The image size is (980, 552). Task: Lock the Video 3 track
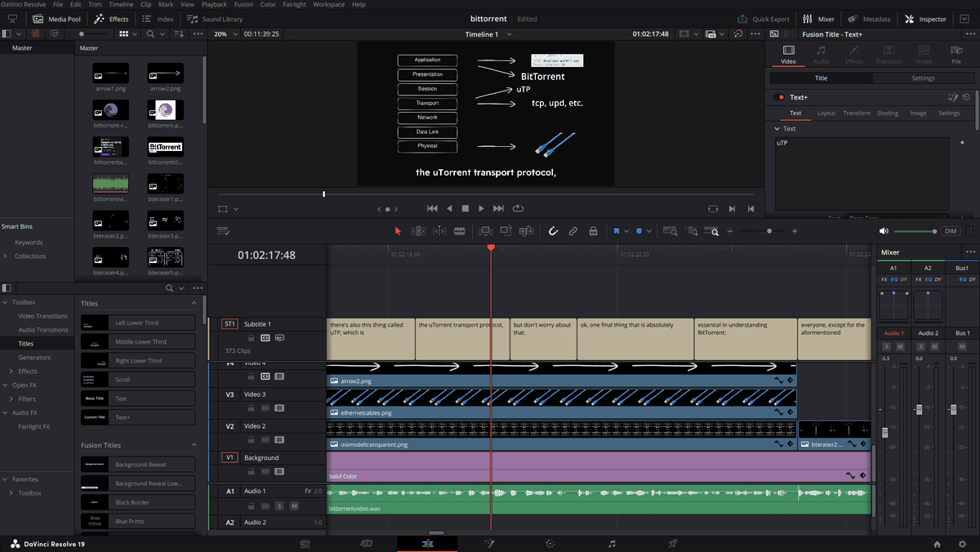coord(252,408)
